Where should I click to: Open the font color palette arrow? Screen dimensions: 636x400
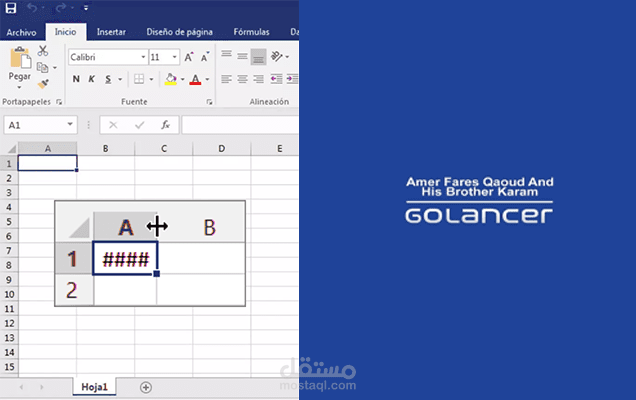tap(207, 80)
